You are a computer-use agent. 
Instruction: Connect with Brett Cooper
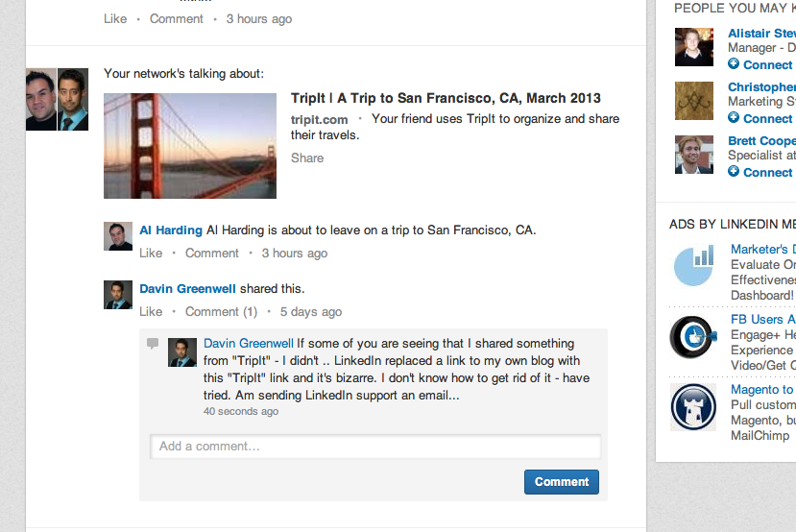[767, 172]
